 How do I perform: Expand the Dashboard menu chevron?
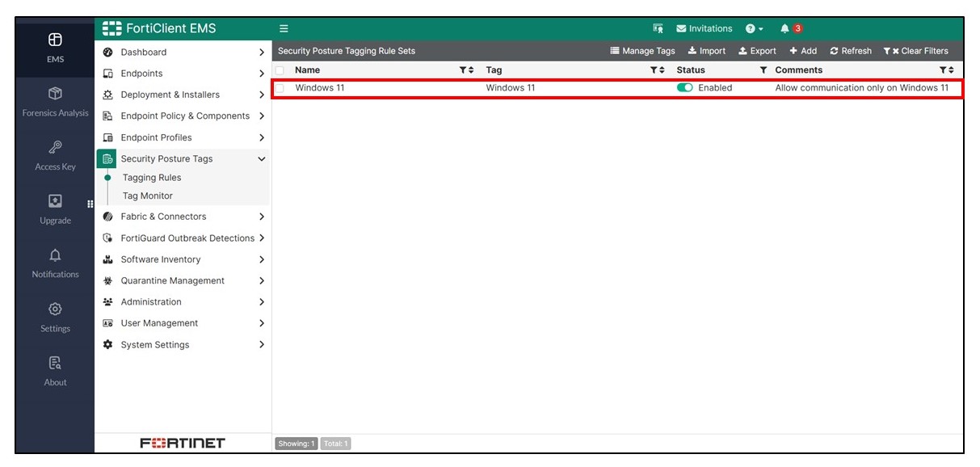coord(262,53)
